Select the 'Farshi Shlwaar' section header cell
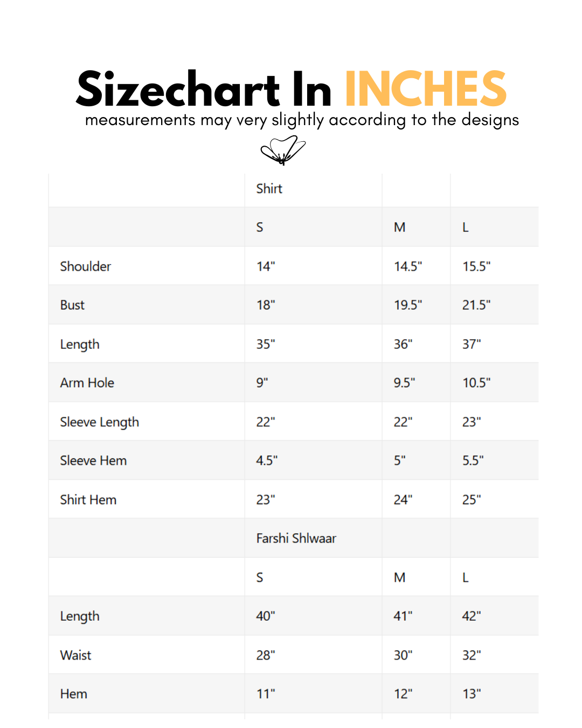This screenshot has width=582, height=728. coord(296,538)
